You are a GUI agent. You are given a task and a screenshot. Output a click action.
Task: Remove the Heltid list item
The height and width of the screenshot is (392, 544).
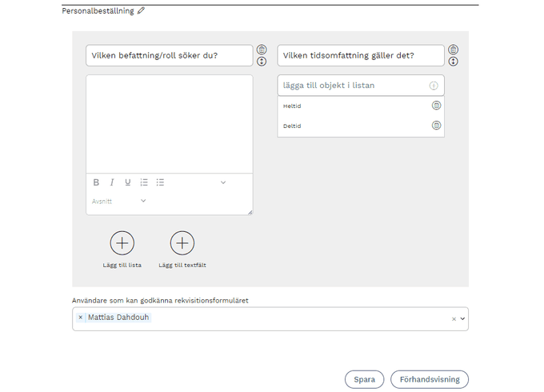436,106
